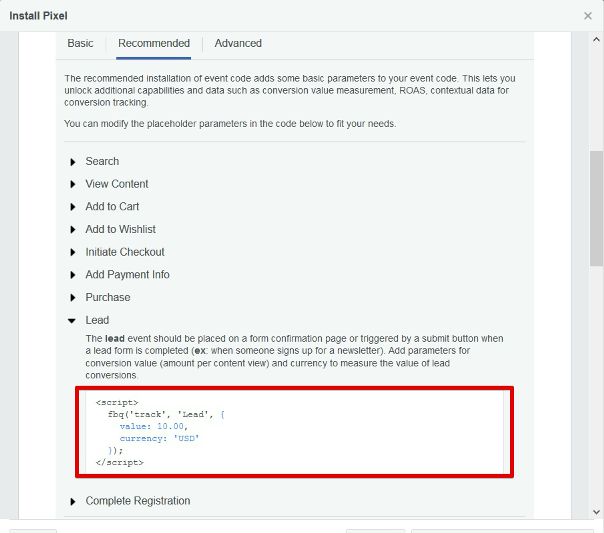Click the Add to Cart label
Screen dimensions: 604x533
[x=112, y=206]
